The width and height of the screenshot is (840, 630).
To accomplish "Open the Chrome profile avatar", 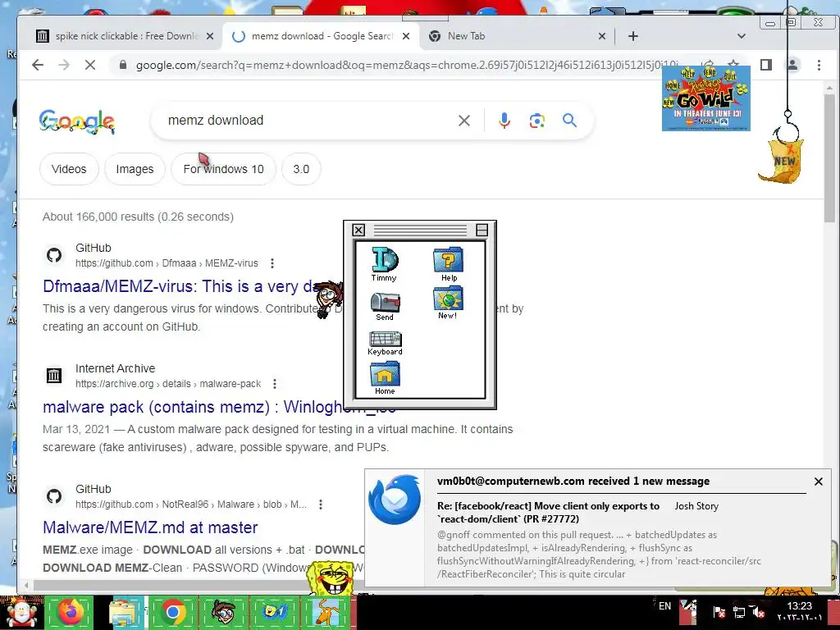I will [792, 65].
